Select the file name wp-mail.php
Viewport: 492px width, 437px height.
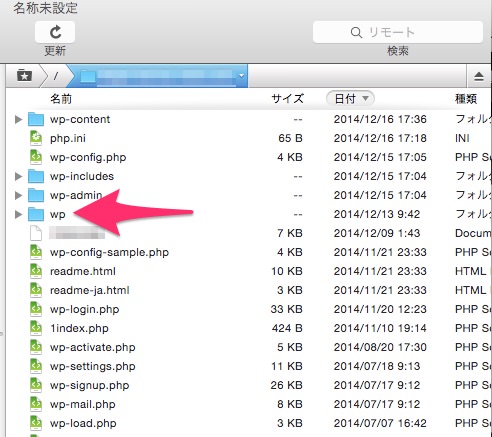[x=83, y=404]
